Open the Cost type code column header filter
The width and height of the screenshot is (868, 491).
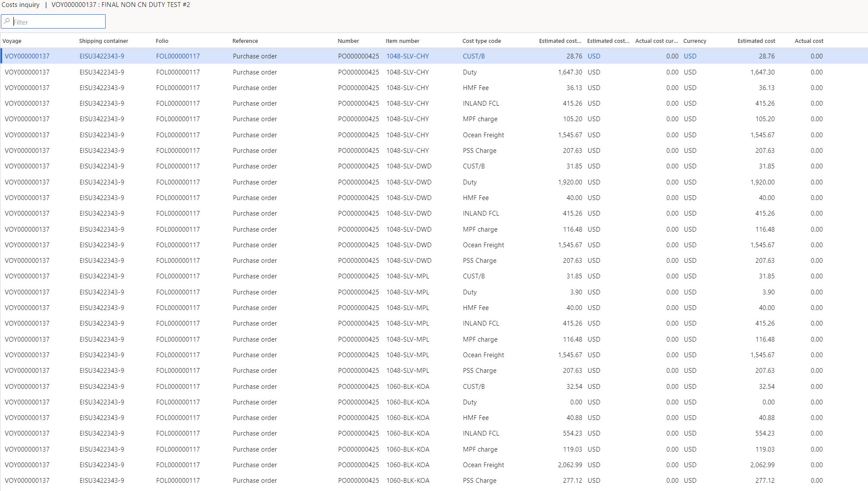pos(481,41)
